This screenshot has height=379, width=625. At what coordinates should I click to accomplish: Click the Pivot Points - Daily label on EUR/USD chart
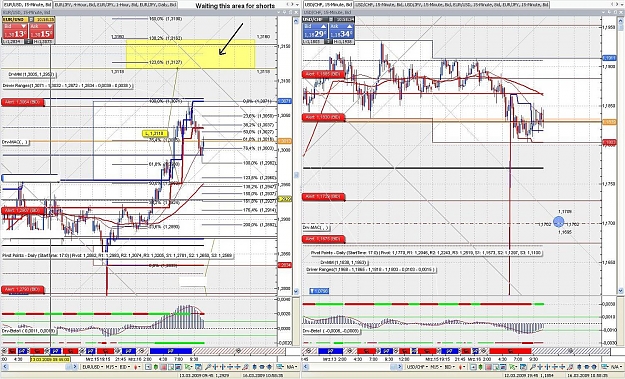pos(118,255)
